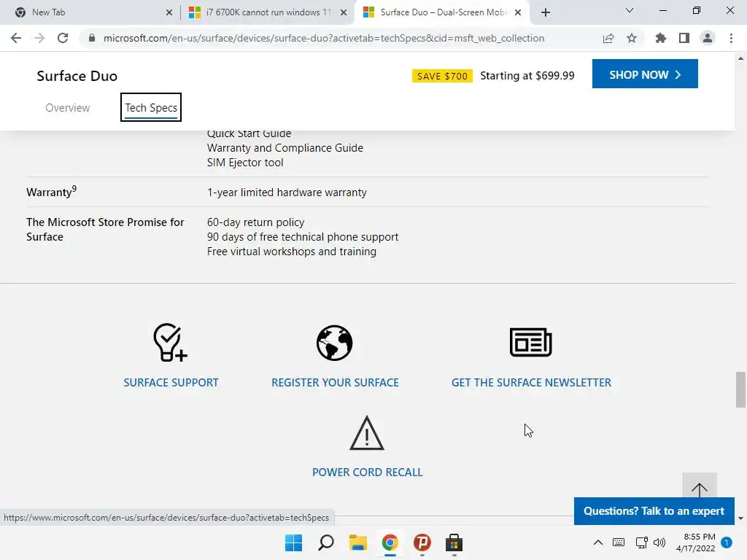Click Warranty and Compliance Guide text
Viewport: 747px width, 560px height.
[285, 148]
